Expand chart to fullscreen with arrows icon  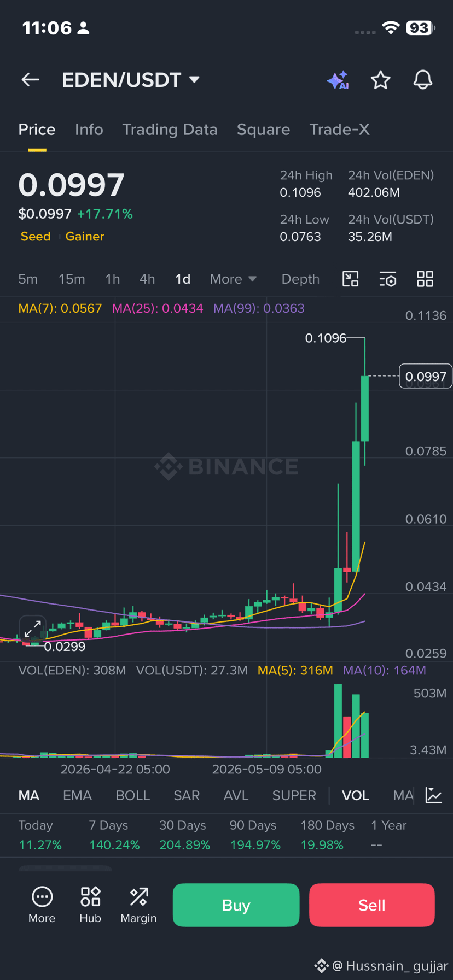(x=32, y=629)
